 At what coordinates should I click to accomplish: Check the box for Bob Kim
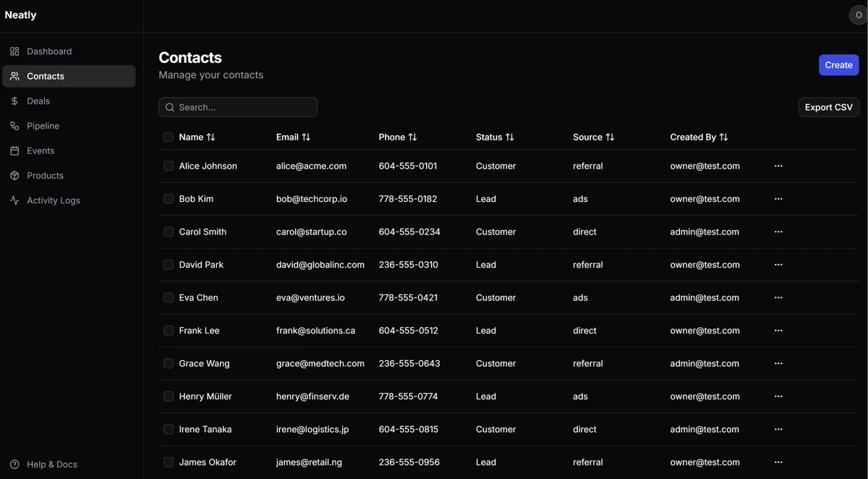tap(169, 199)
